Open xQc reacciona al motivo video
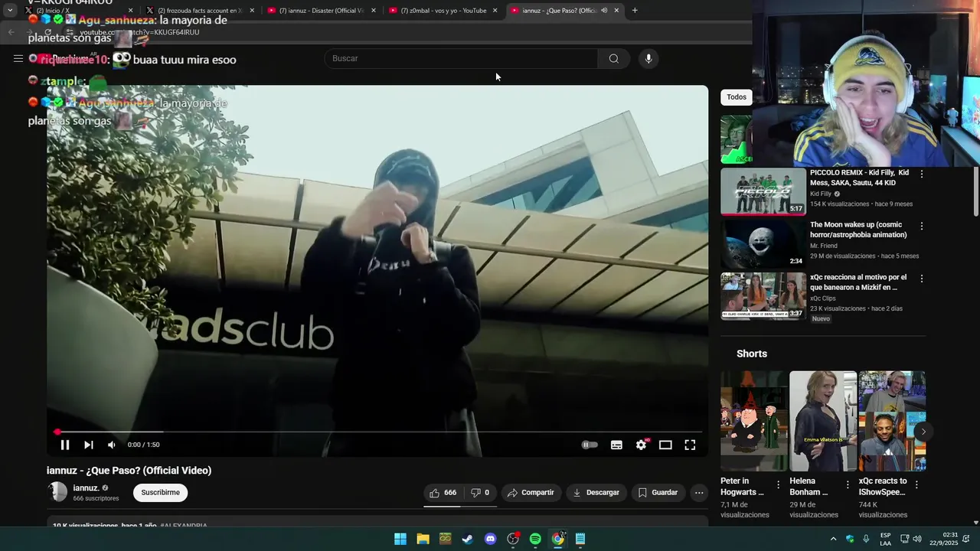The image size is (980, 551). point(857,282)
